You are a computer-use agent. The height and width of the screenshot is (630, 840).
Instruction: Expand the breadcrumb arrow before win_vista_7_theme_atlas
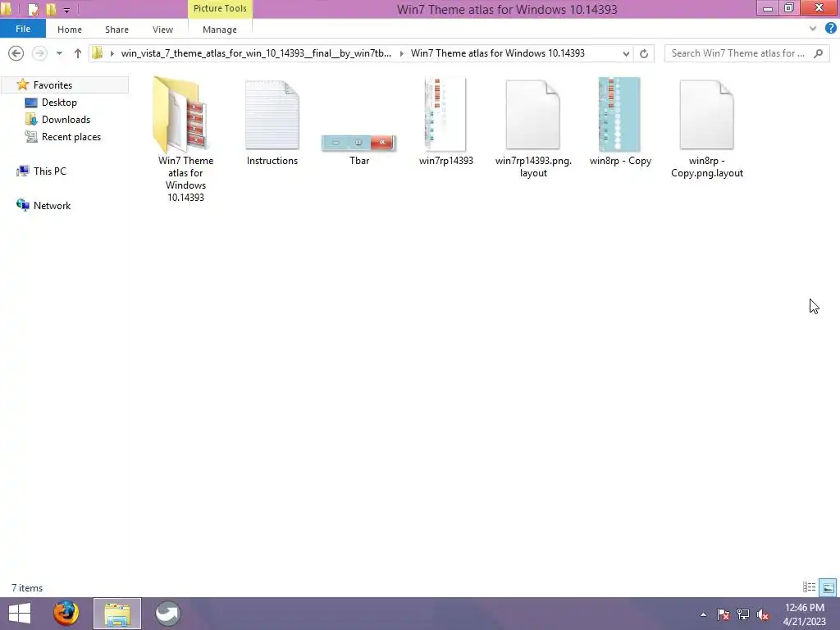coord(112,53)
